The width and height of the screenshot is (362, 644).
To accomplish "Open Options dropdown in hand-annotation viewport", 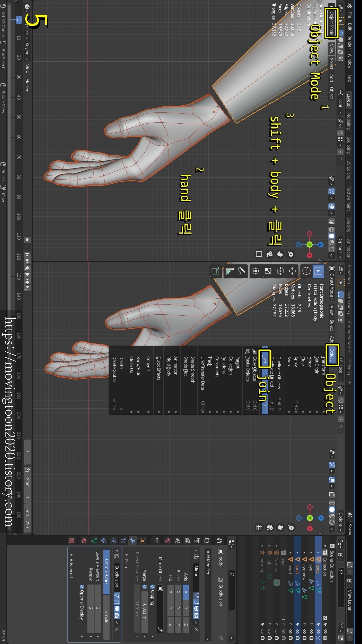I will 340,248.
